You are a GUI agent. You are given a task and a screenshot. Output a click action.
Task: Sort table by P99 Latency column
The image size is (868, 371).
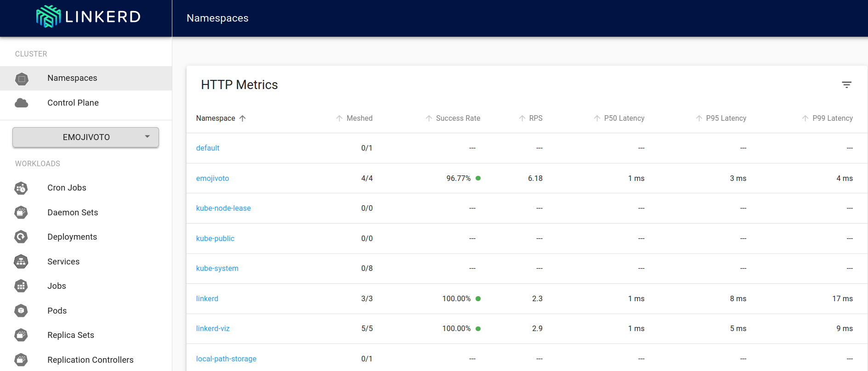click(x=832, y=118)
